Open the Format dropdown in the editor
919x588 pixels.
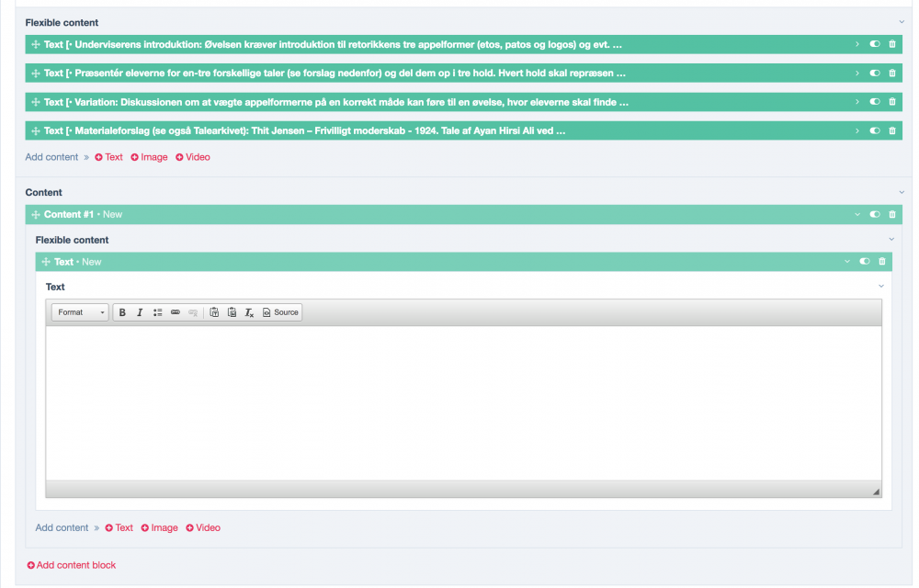click(80, 312)
